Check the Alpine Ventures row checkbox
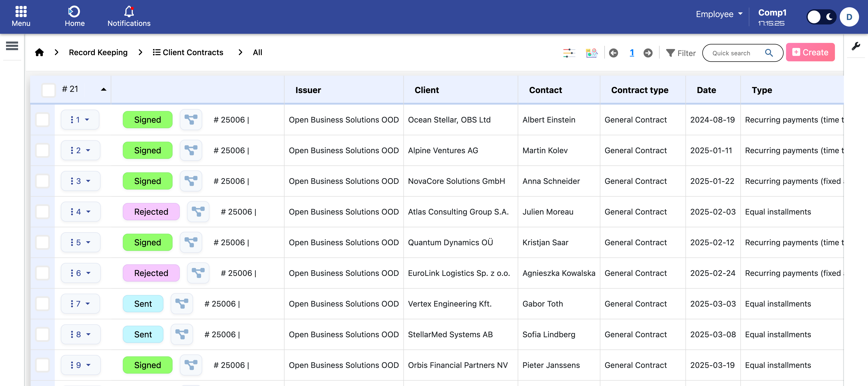This screenshot has height=386, width=868. (x=43, y=150)
